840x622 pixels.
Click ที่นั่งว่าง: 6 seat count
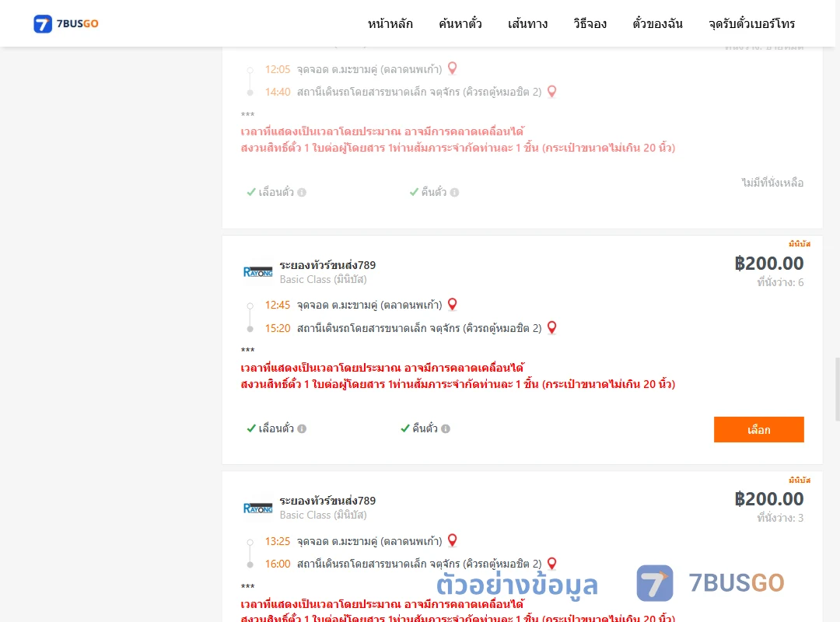(x=780, y=282)
